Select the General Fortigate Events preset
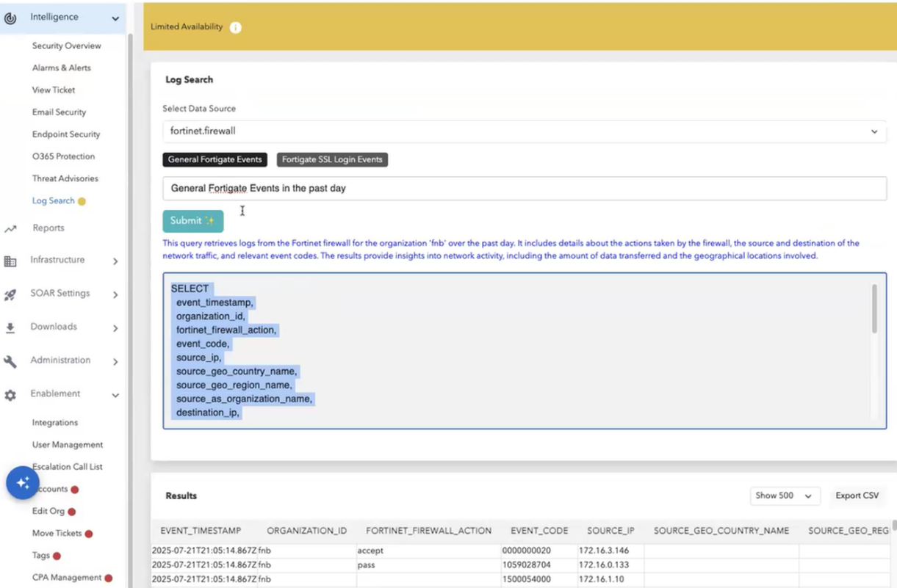897x588 pixels. coord(215,159)
